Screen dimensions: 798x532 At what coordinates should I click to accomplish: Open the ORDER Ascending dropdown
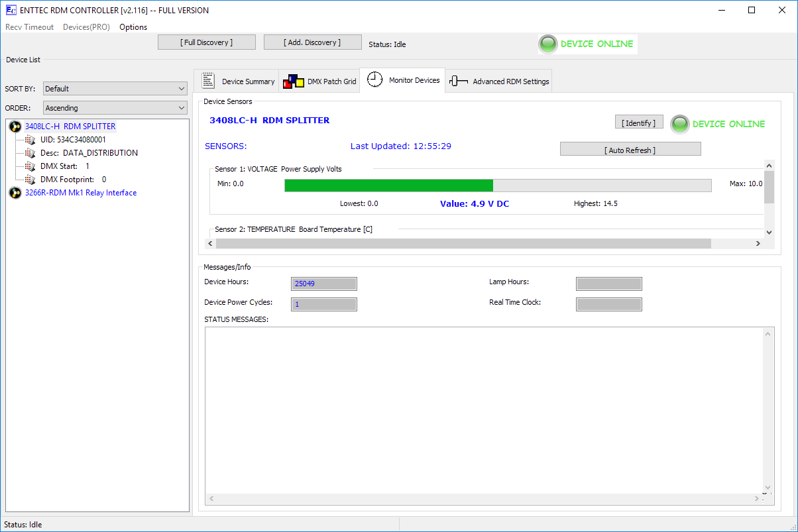(115, 108)
